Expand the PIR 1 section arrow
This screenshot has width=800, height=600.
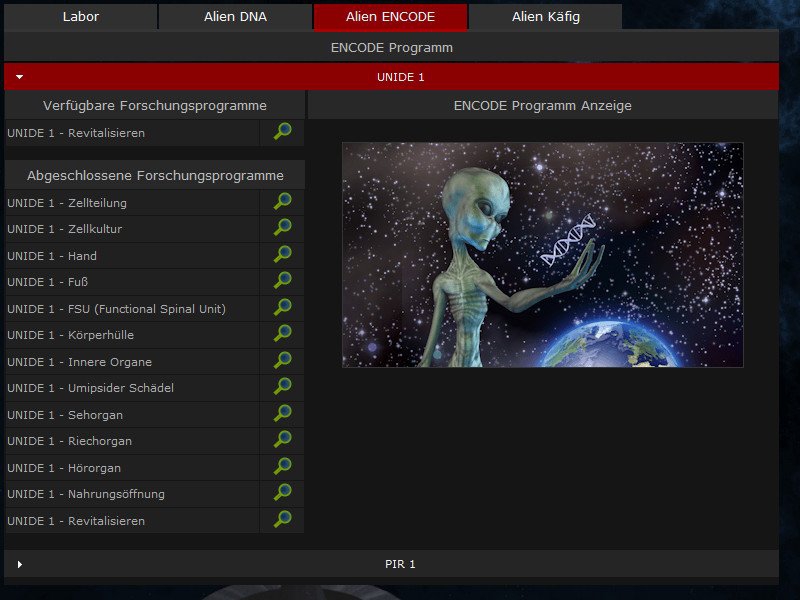19,564
